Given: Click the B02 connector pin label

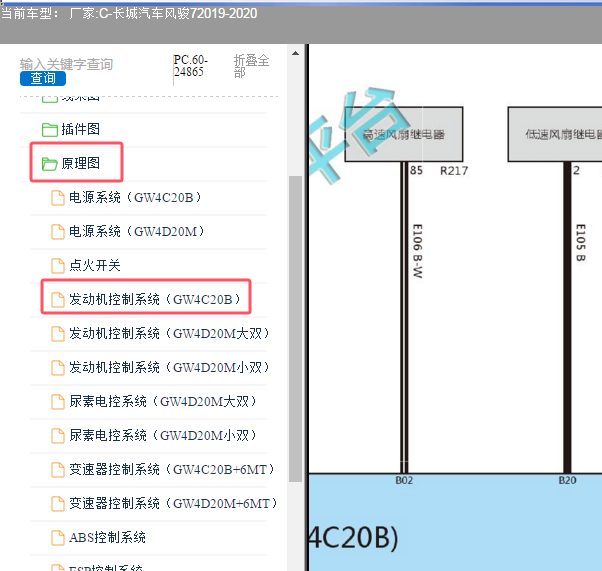Looking at the screenshot, I should coord(404,480).
